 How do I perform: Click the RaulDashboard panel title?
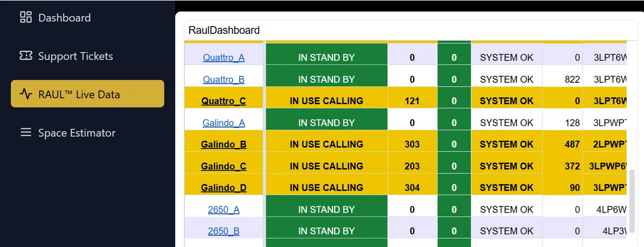tap(224, 30)
